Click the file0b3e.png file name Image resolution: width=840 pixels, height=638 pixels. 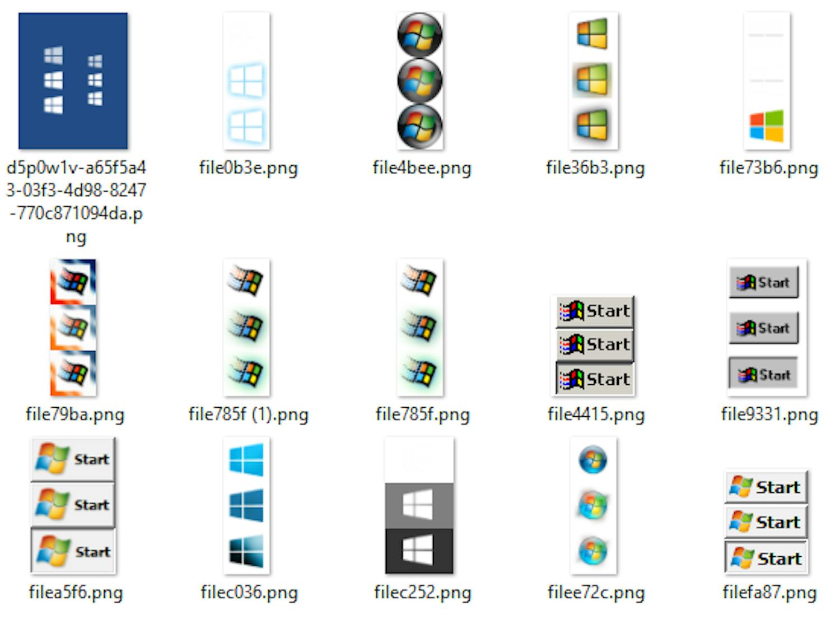[249, 168]
